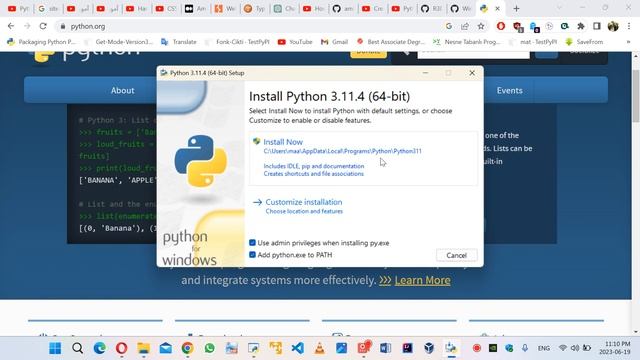Open Windows taskbar search
This screenshot has height=360, width=640.
point(78,348)
